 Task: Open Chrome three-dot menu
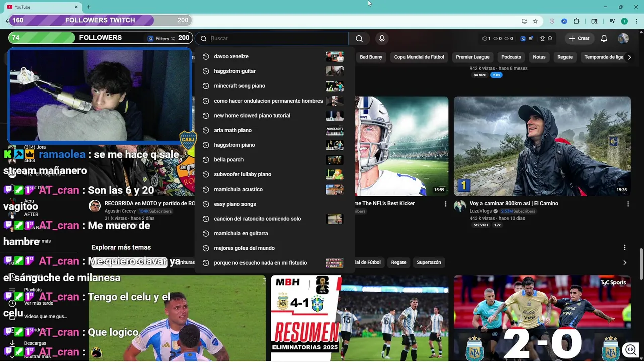[636, 21]
